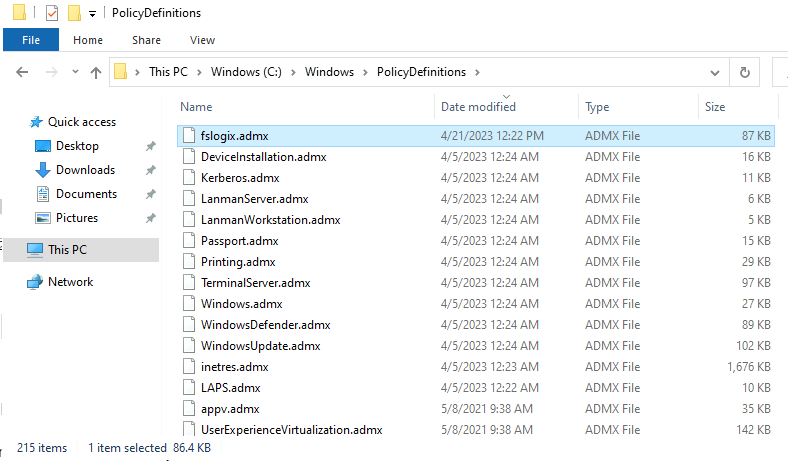
Task: Go back using the Back arrow
Action: [x=22, y=72]
